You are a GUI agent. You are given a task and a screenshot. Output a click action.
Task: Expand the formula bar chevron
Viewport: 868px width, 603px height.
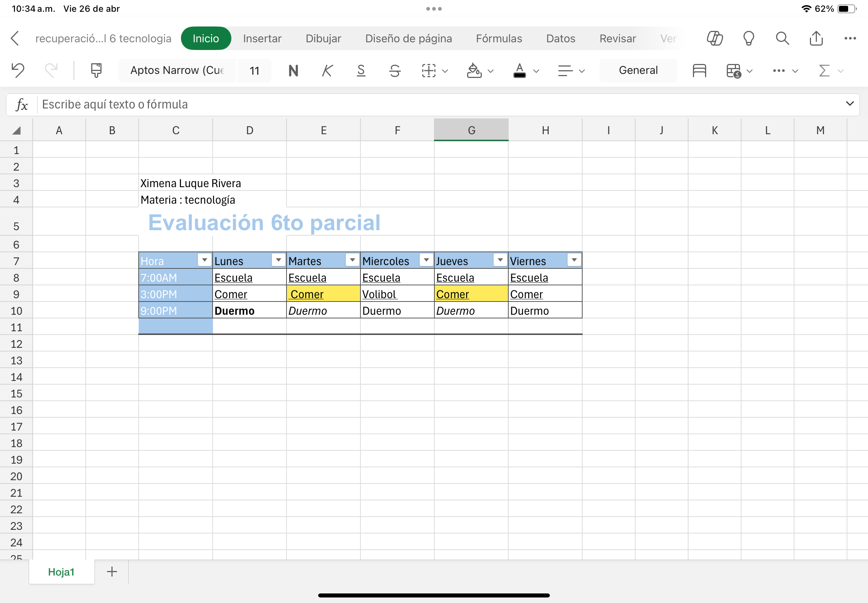(850, 104)
